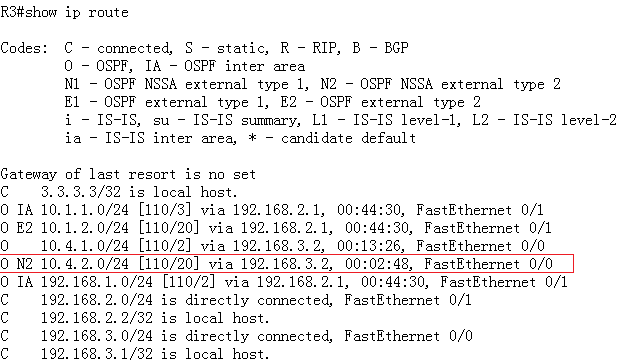
Task: Click 'L2 - IS-IS level-2' code text
Action: pos(545,120)
